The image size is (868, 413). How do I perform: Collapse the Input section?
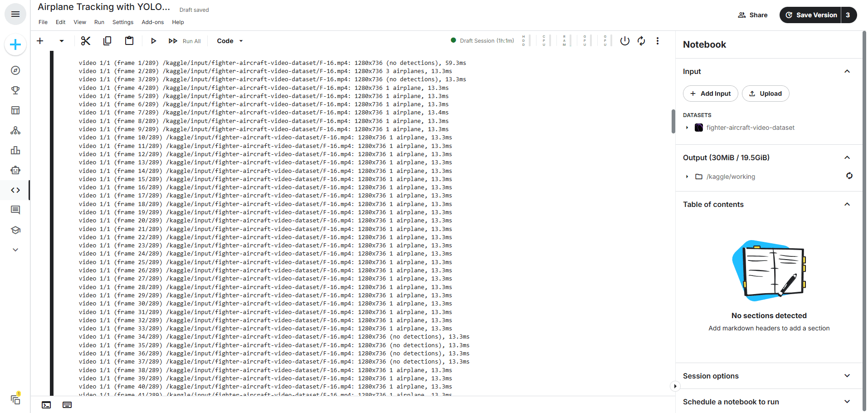(847, 71)
